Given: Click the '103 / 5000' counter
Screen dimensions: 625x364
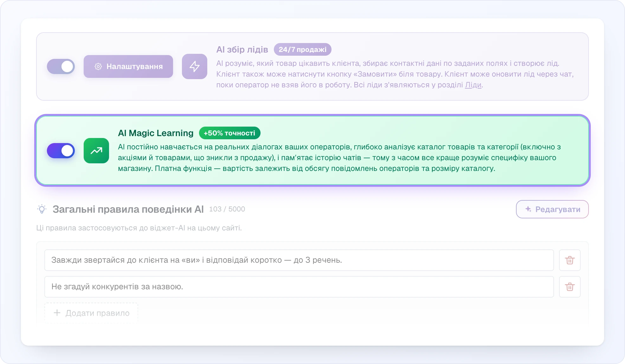Looking at the screenshot, I should click(x=227, y=209).
